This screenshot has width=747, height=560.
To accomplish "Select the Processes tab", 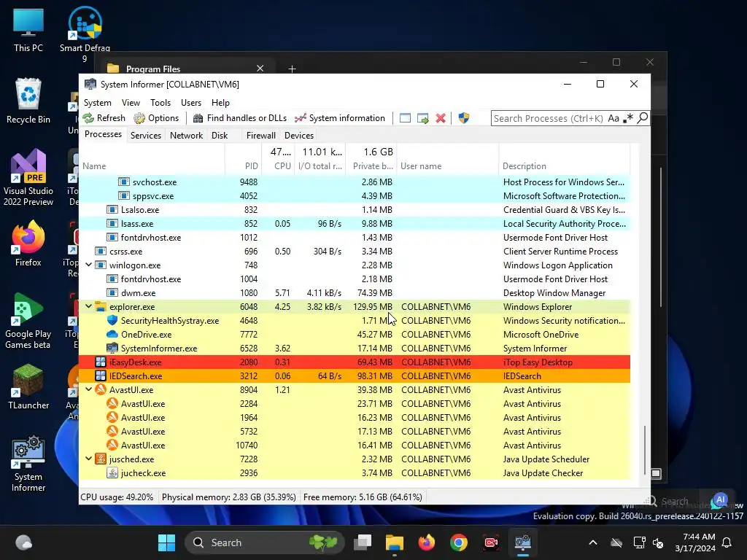I will click(x=103, y=134).
